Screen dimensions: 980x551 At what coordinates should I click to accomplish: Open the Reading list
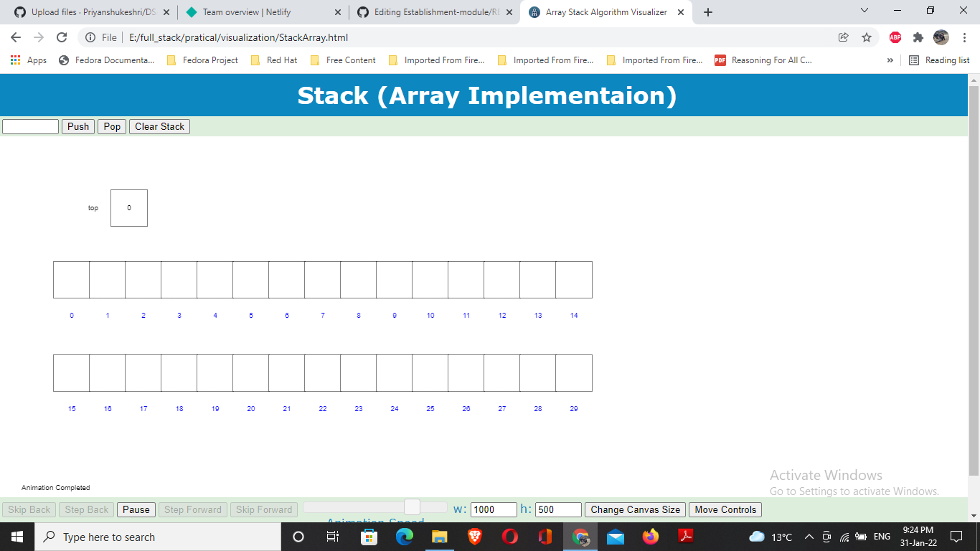click(939, 60)
